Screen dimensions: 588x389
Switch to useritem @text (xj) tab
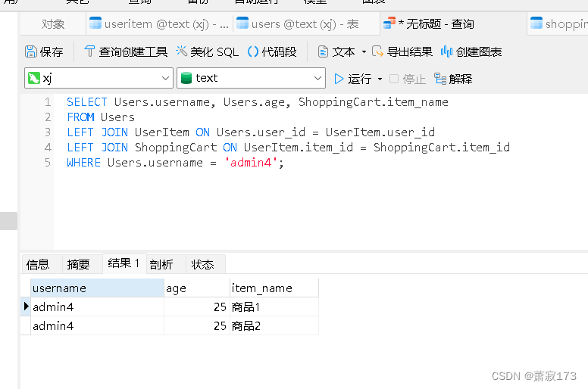point(159,24)
